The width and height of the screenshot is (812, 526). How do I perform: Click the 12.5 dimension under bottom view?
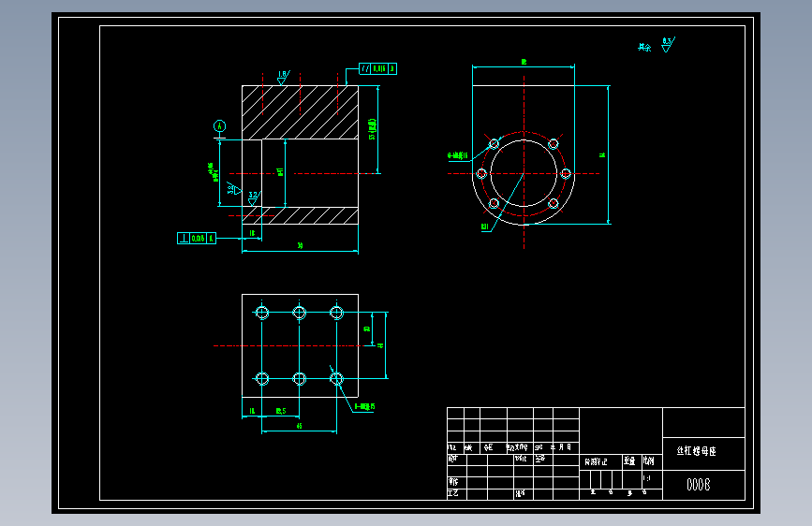[x=281, y=411]
